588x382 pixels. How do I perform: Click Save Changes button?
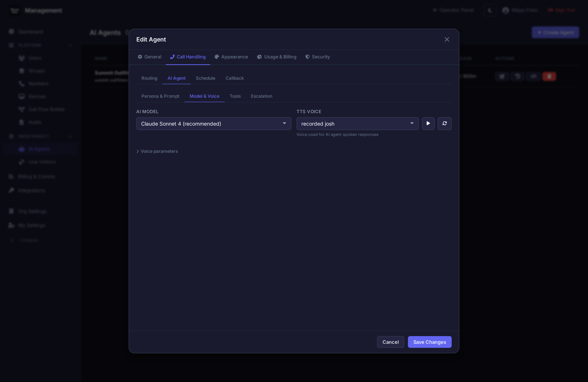coord(429,342)
